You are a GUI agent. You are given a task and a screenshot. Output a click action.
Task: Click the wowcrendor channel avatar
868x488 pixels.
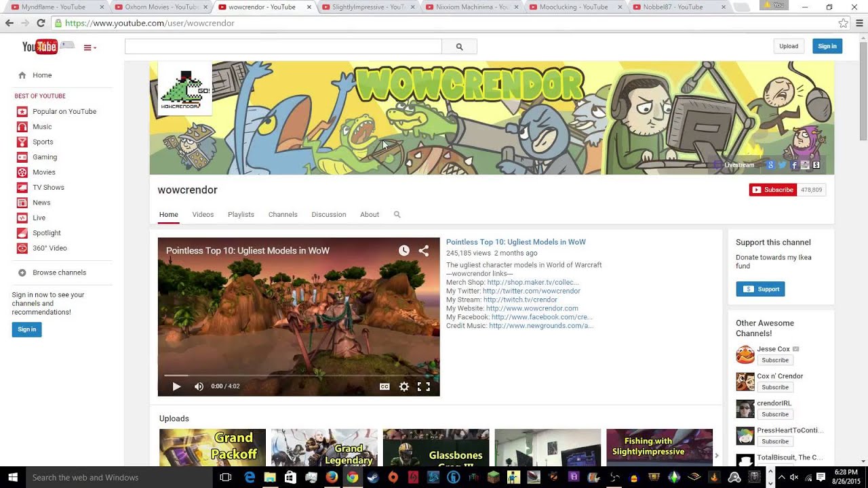tap(185, 89)
